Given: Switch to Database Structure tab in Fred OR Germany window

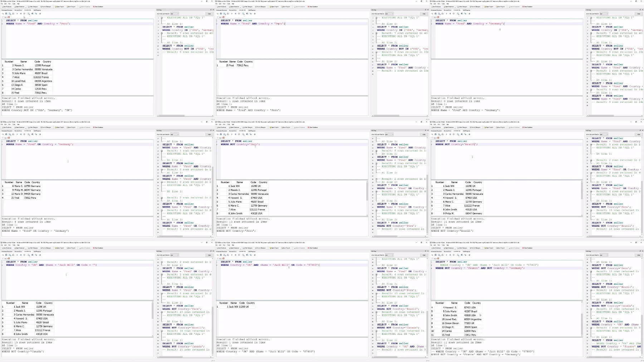Looking at the screenshot, I should coord(7,131).
